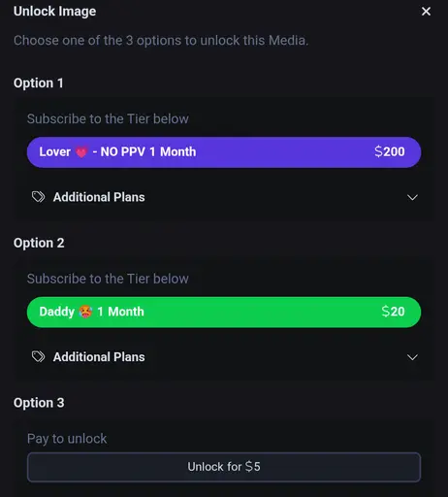Click the tag icon under Option 1

coord(38,197)
